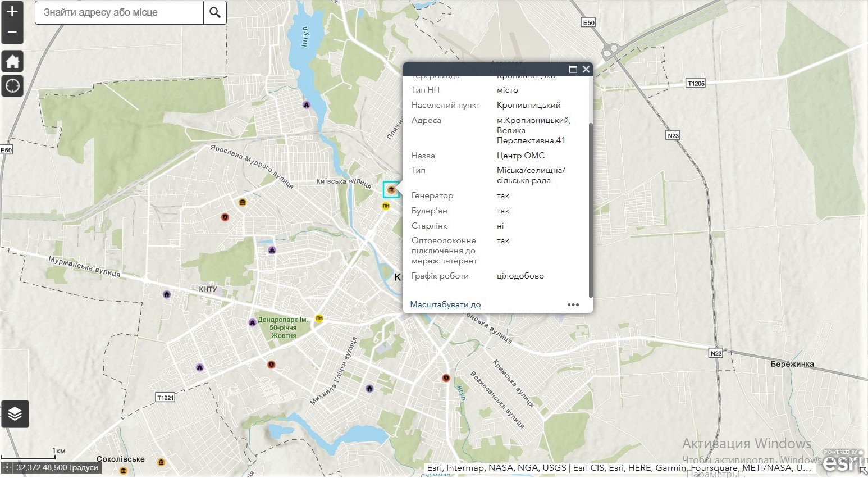This screenshot has height=478, width=868.
Task: Select dark house marker left of КНТУ
Action: pyautogui.click(x=167, y=294)
